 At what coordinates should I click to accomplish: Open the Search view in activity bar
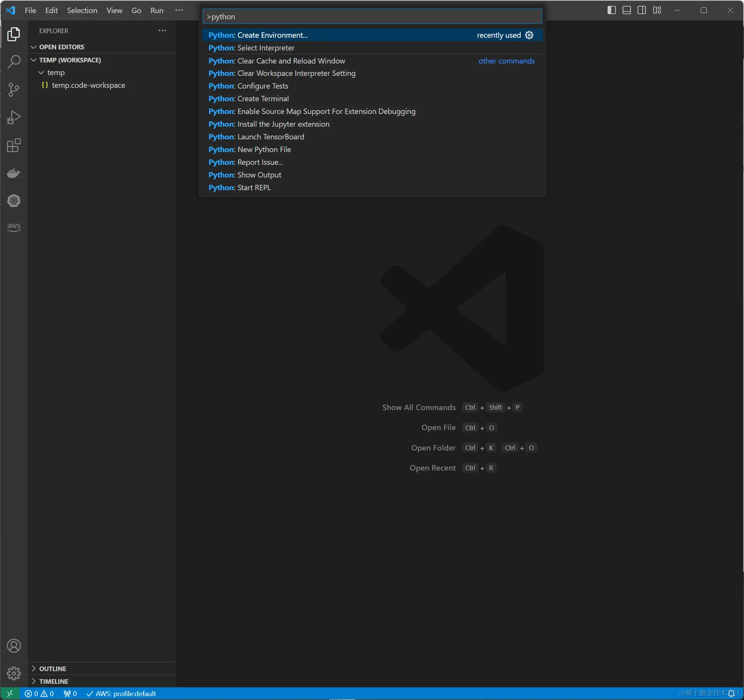click(14, 62)
